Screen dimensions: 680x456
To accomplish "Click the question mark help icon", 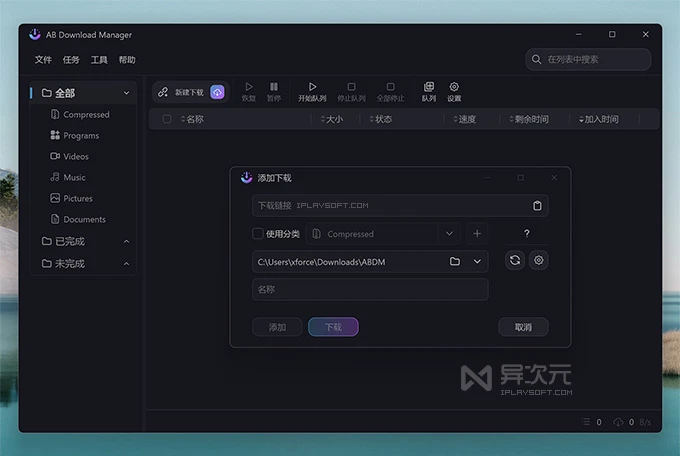I will 526,233.
